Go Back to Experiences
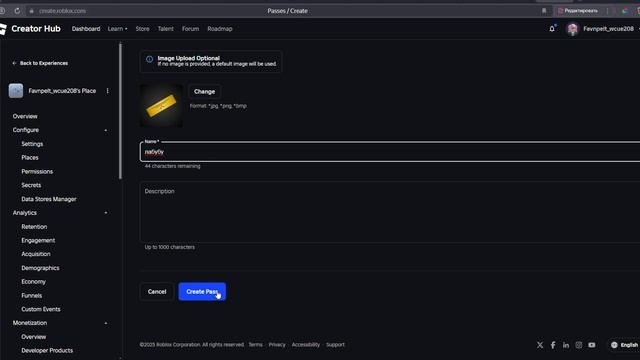Viewport: 640px width, 360px height. click(x=40, y=63)
